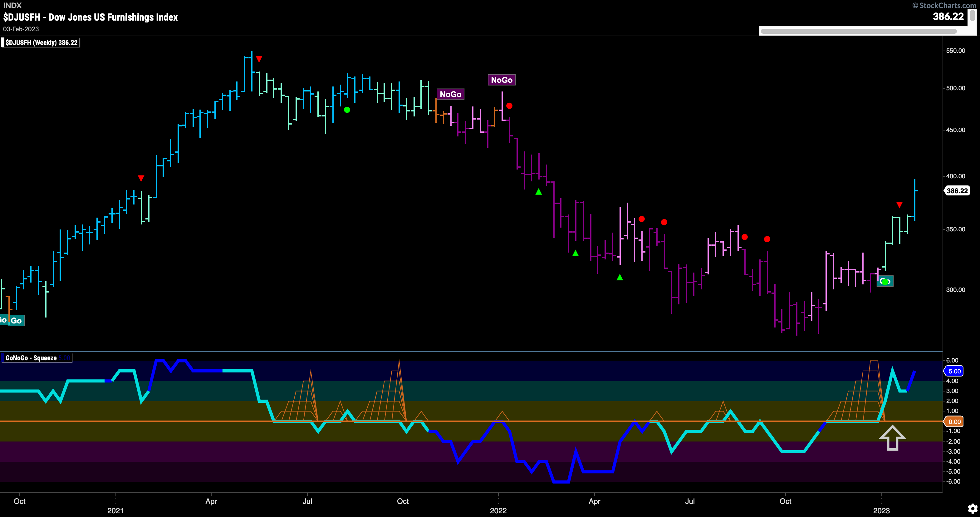Click the red down-triangle near early 2021
The height and width of the screenshot is (517, 980).
[x=141, y=178]
